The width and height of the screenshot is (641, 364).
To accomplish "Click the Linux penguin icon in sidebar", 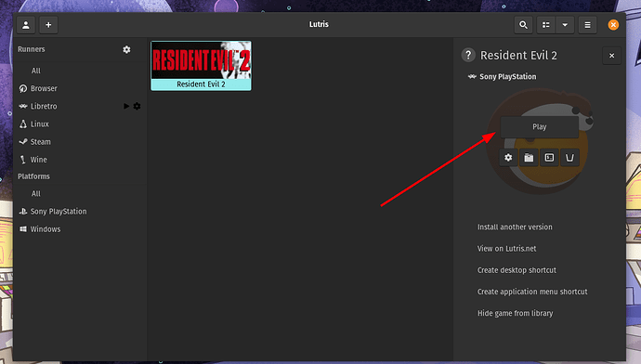I will point(23,123).
